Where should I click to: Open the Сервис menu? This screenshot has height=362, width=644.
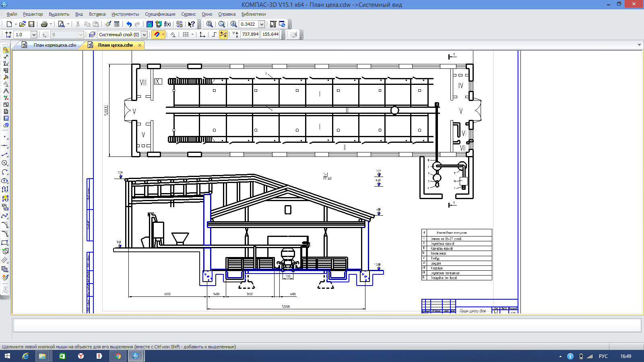188,14
